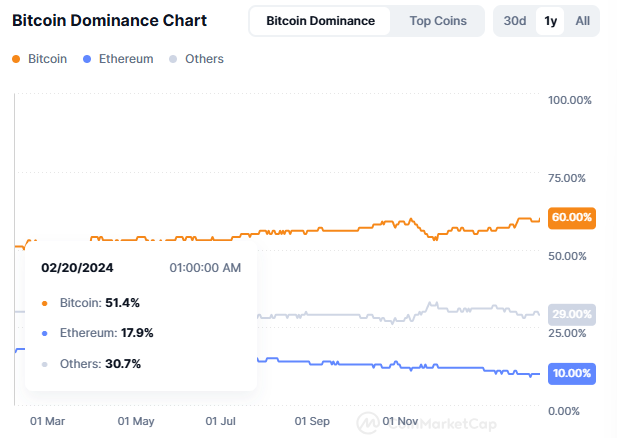This screenshot has width=617, height=438.
Task: Click the 01 Mar axis label
Action: pyautogui.click(x=47, y=421)
